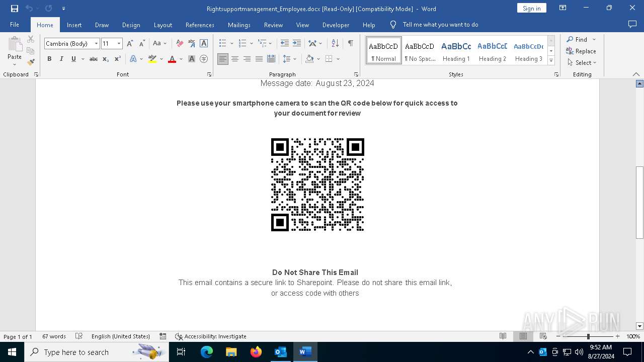Open Task View on taskbar
Screen dimensions: 644x362
[181, 352]
